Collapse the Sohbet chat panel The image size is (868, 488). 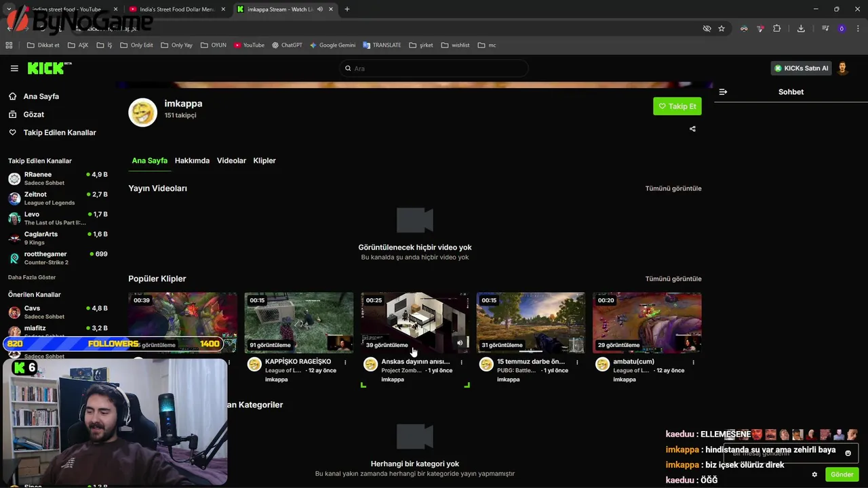pyautogui.click(x=723, y=92)
